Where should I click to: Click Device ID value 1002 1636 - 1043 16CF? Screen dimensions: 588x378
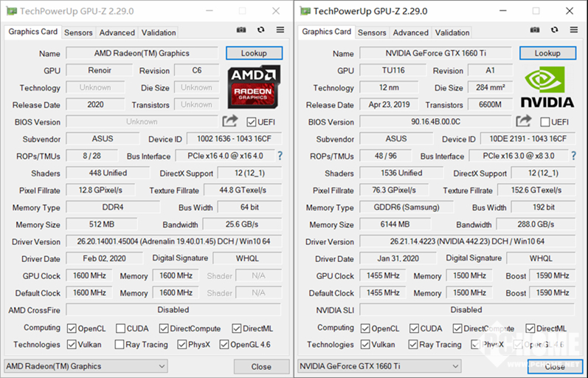pos(235,139)
